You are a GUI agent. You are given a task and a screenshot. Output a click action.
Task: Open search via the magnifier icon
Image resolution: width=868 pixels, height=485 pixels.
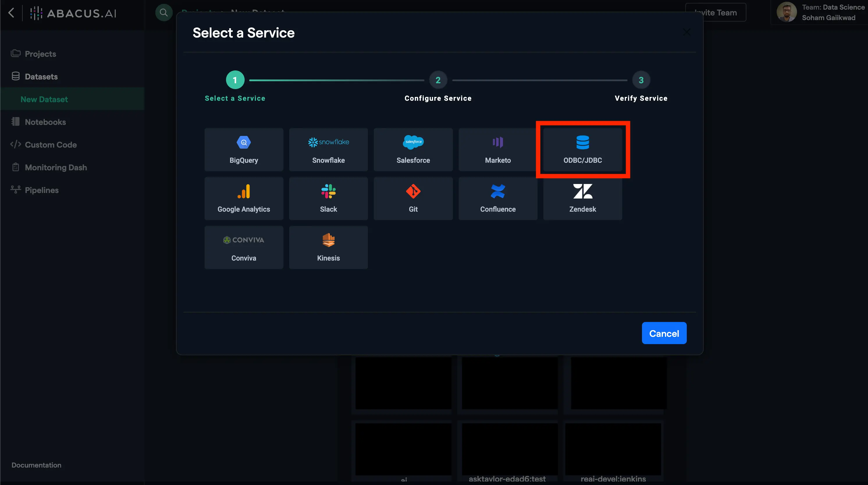(x=164, y=12)
